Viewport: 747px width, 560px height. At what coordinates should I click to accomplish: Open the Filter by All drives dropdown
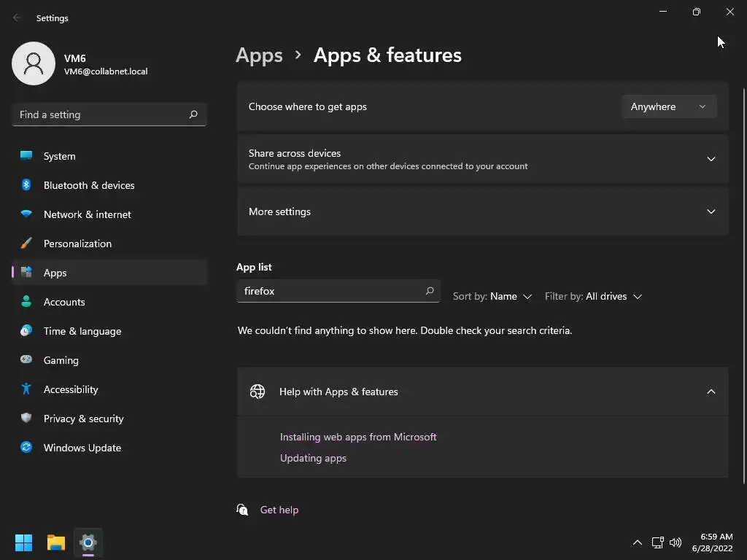pos(593,297)
